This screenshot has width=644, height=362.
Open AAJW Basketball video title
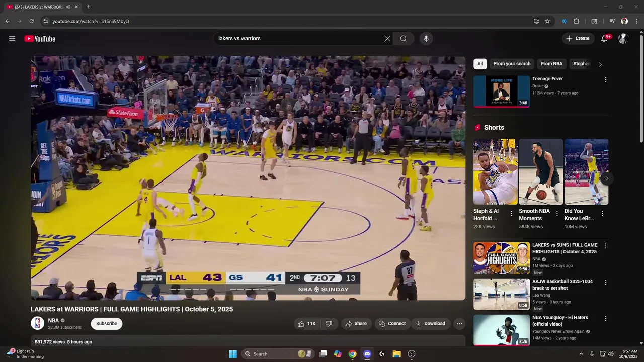(x=562, y=285)
